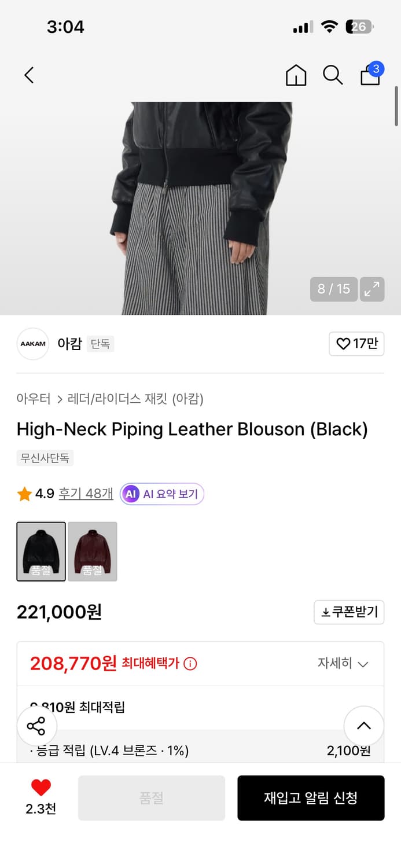Tap the info icon beside 최대혜택가
The image size is (401, 868).
pyautogui.click(x=190, y=664)
